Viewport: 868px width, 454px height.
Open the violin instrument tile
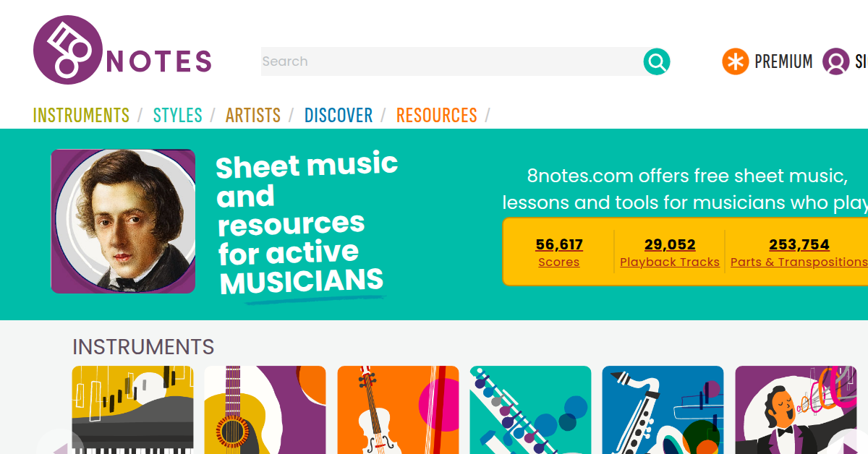[x=398, y=410]
